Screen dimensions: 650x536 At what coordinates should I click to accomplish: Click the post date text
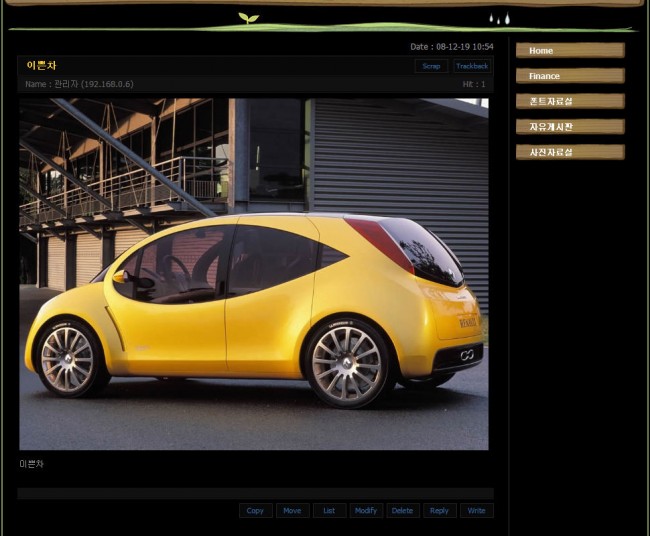click(x=451, y=47)
